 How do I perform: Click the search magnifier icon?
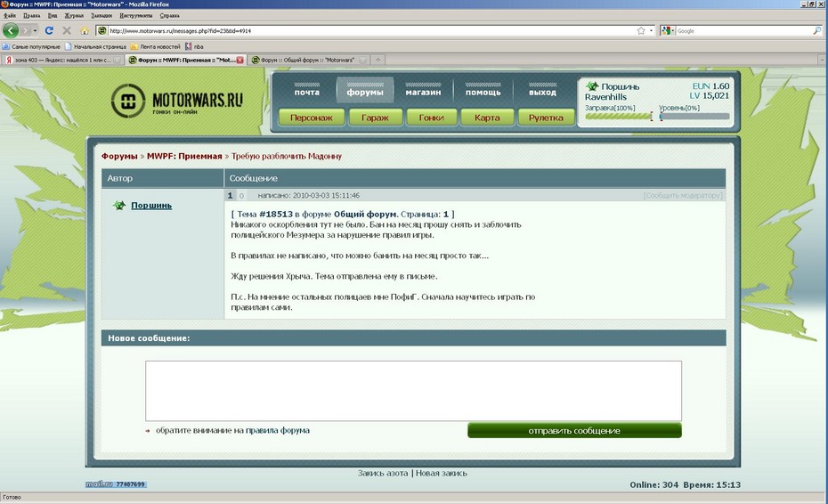[817, 30]
